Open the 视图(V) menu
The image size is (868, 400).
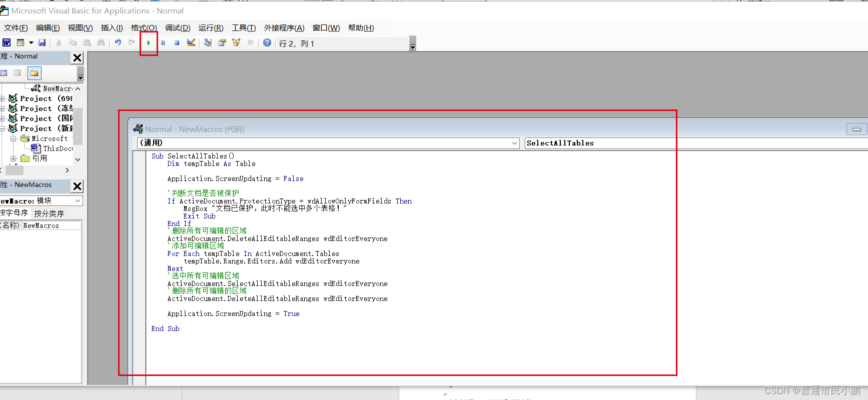pyautogui.click(x=81, y=28)
